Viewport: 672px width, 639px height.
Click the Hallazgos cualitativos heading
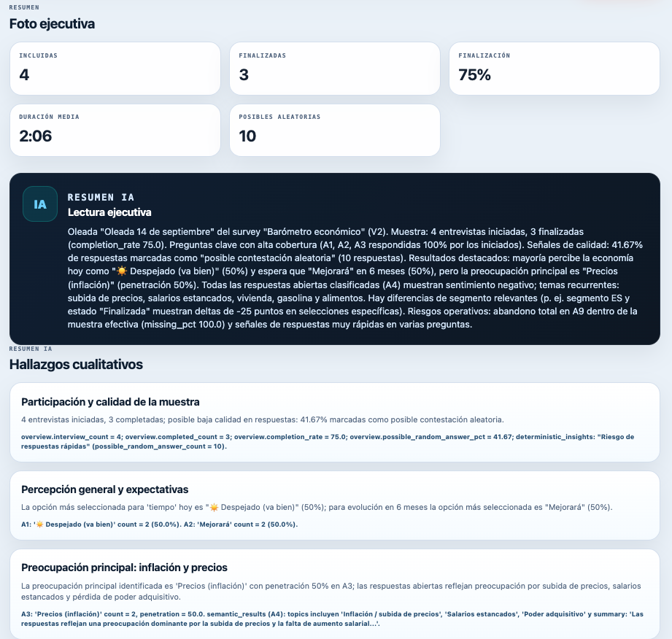(76, 364)
